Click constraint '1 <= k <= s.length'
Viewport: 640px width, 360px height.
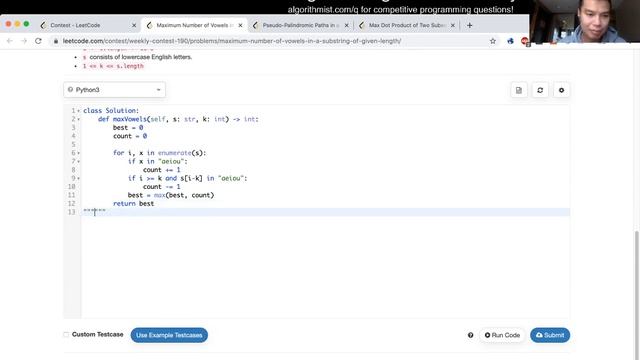coord(113,66)
